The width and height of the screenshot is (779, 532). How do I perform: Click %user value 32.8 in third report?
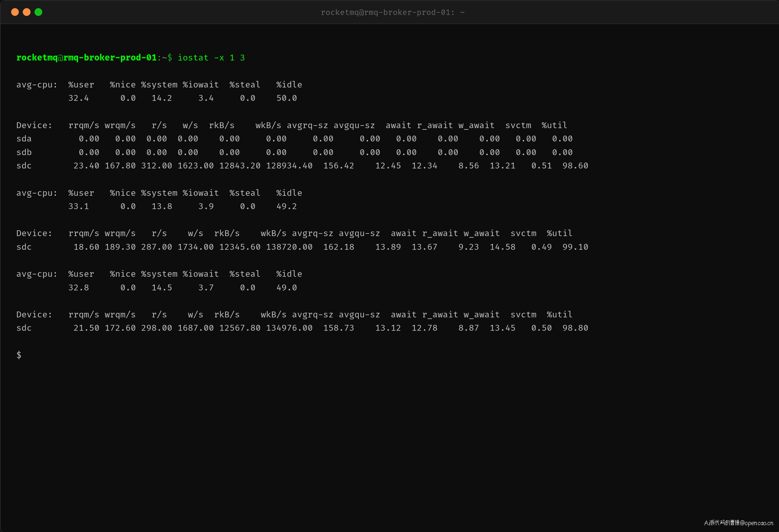pos(78,287)
